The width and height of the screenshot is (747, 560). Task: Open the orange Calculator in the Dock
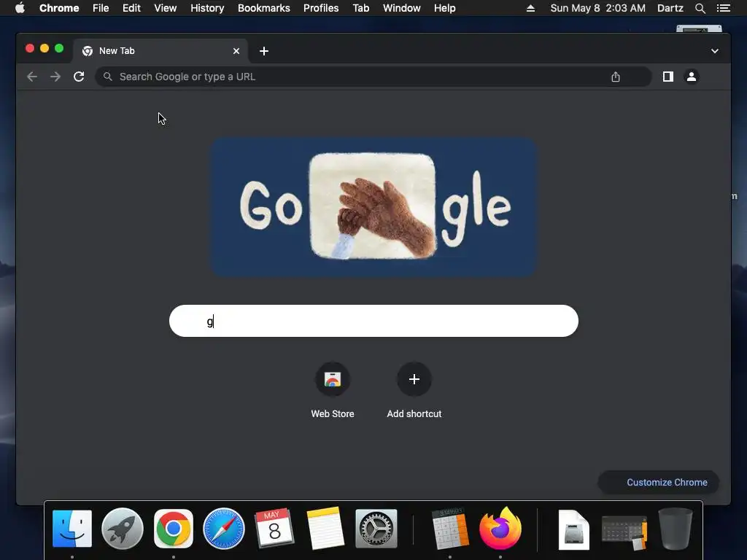pos(449,529)
